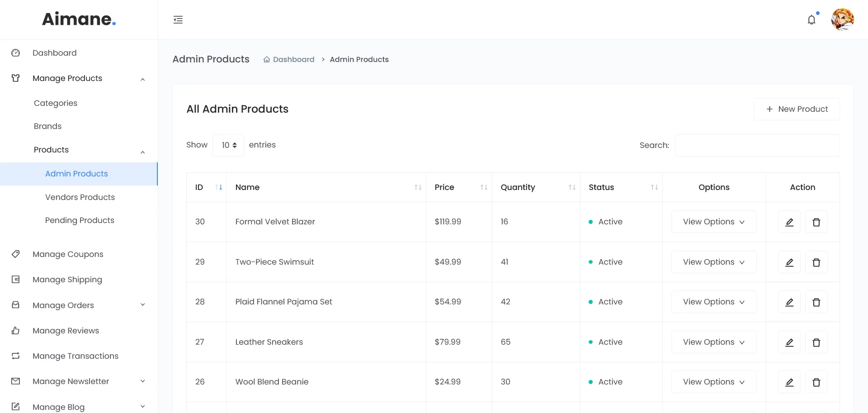The image size is (868, 413).
Task: Edit the Two-Piece Swimsuit product
Action: (789, 262)
